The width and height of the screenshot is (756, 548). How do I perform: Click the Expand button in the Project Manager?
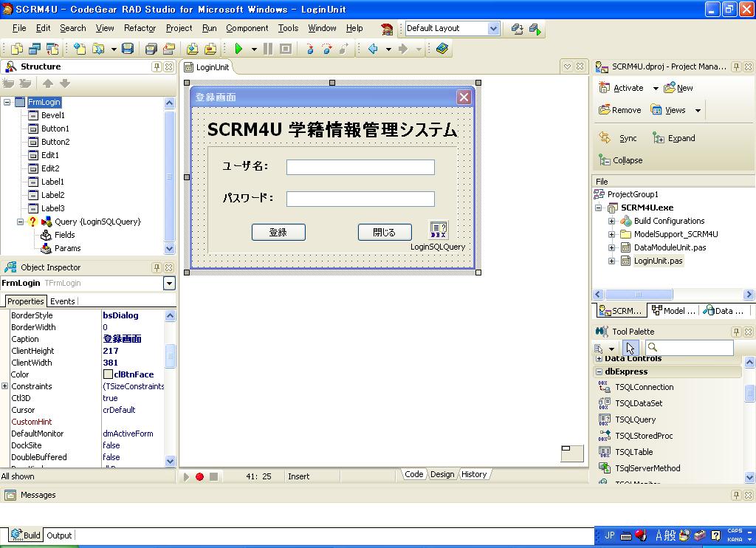click(674, 138)
